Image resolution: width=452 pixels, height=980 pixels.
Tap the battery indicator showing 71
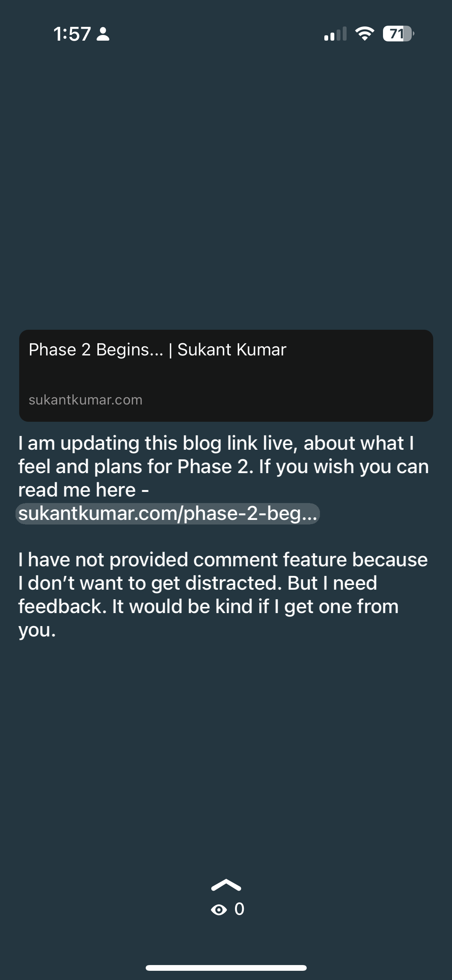(398, 34)
